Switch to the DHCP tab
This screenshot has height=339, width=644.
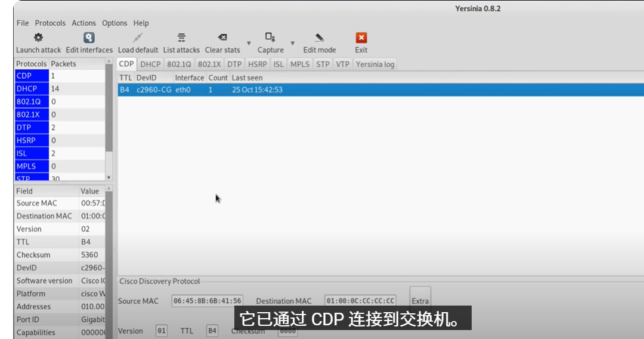[x=150, y=64]
